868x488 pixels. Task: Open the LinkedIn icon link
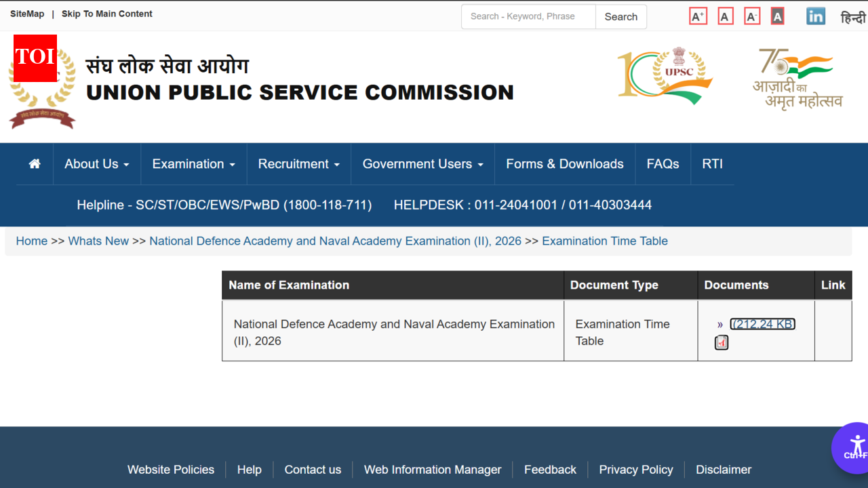click(x=816, y=16)
